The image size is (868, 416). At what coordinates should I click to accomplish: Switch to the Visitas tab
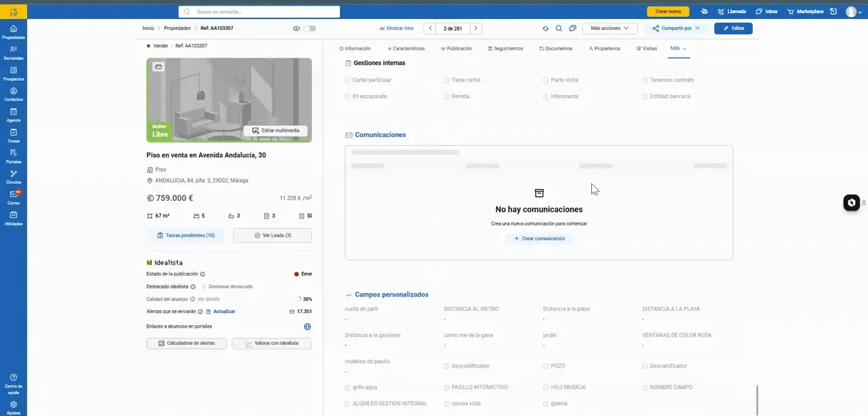[x=647, y=49]
